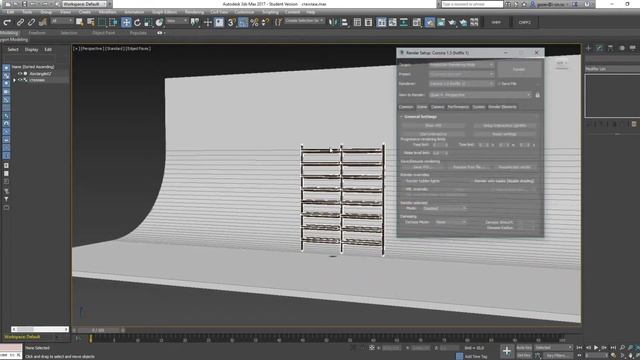640x360 pixels.
Task: Click Use Pivot Point Center icon
Action: (x=196, y=22)
